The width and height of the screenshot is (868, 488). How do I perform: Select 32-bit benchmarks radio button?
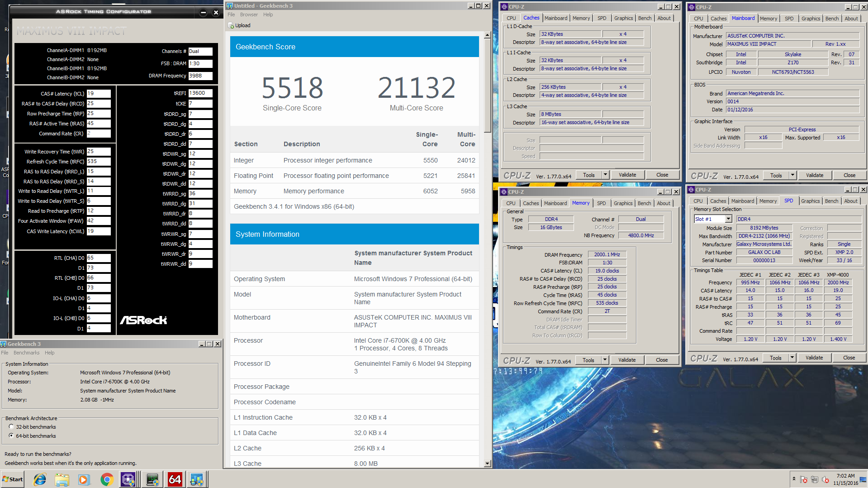(11, 427)
